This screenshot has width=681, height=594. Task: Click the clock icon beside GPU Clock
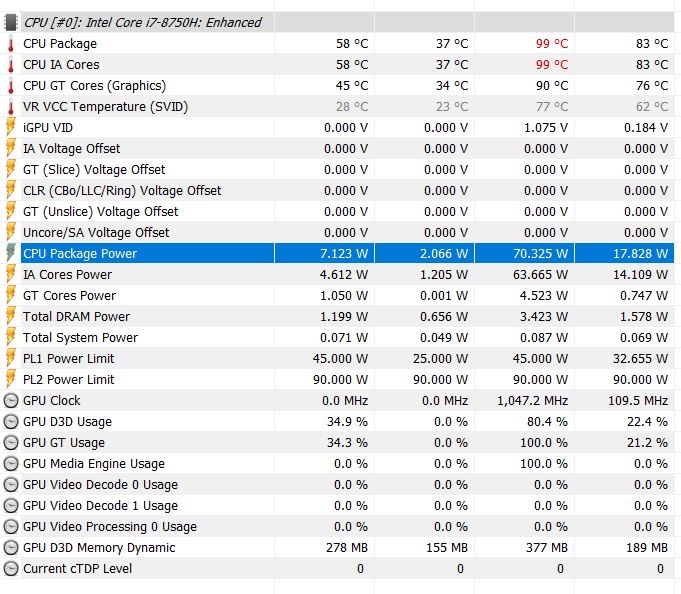(x=11, y=400)
